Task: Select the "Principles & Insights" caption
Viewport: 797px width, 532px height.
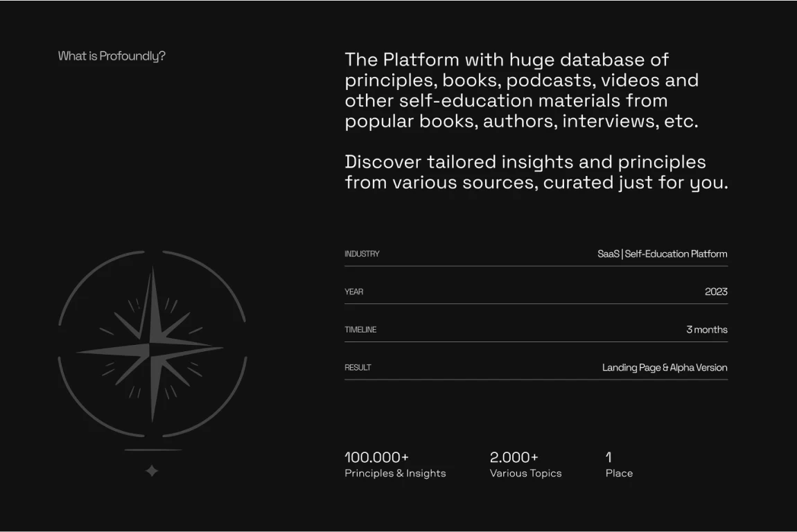Action: 395,474
